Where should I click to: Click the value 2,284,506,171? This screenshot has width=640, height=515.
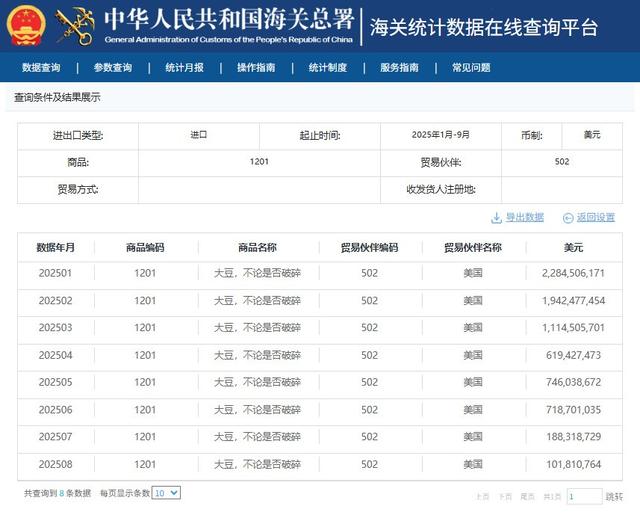tap(573, 273)
